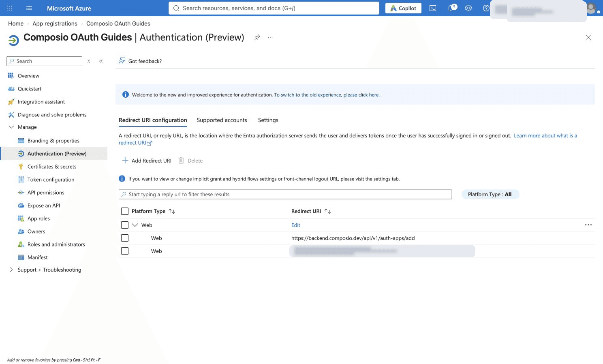603x364 pixels.
Task: Open the ellipsis menu beside the page title
Action: pyautogui.click(x=270, y=37)
